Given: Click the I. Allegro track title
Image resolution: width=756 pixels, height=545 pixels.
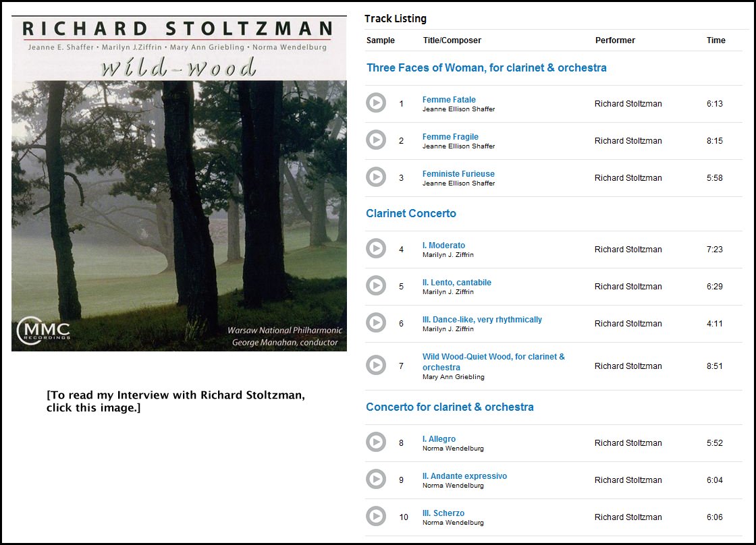Looking at the screenshot, I should coord(439,439).
